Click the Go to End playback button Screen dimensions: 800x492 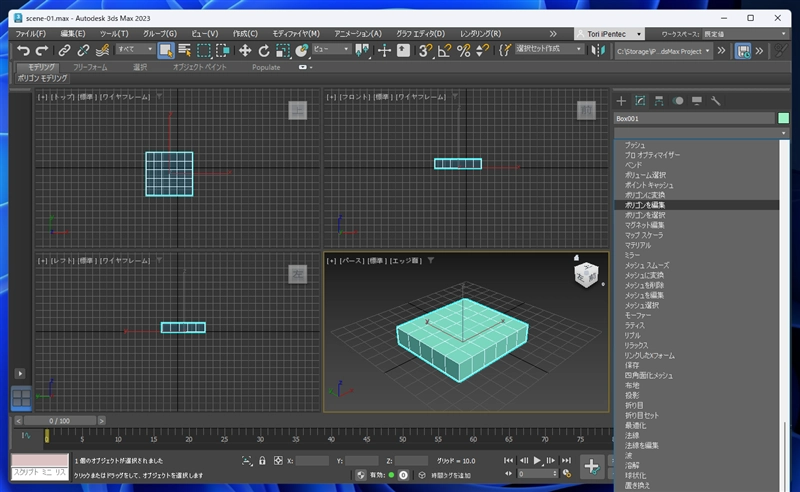[566, 460]
